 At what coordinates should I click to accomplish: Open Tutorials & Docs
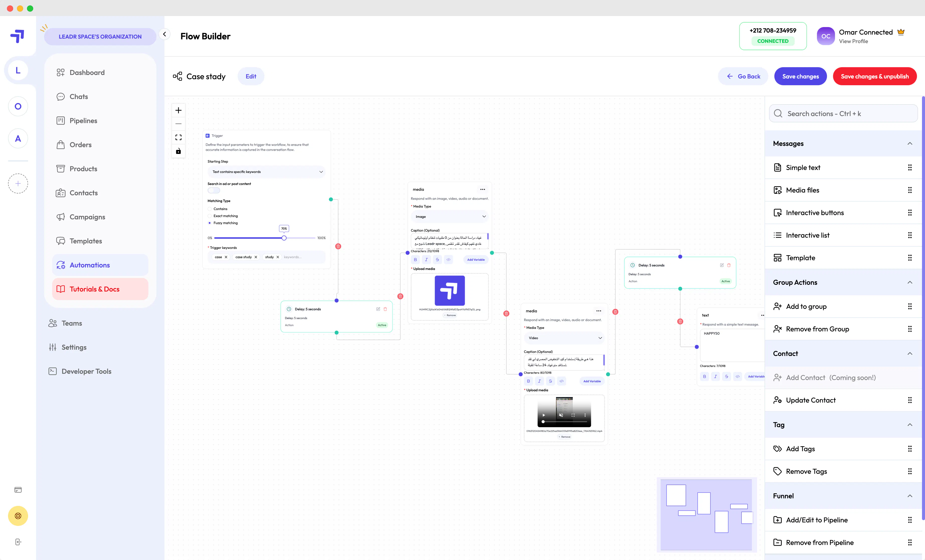coord(100,289)
